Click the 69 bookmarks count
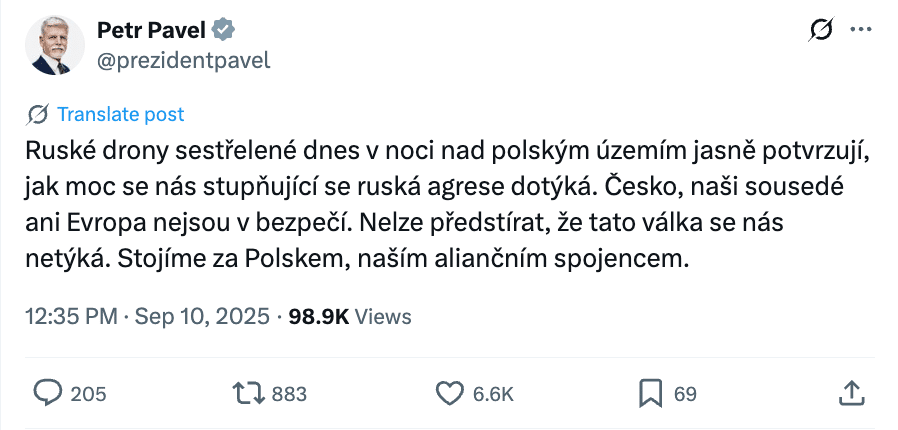 pos(685,394)
